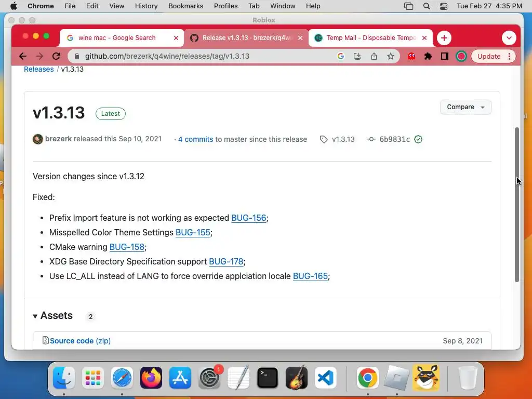532x399 pixels.
Task: Open the Extensions puzzle piece menu
Action: click(x=428, y=56)
